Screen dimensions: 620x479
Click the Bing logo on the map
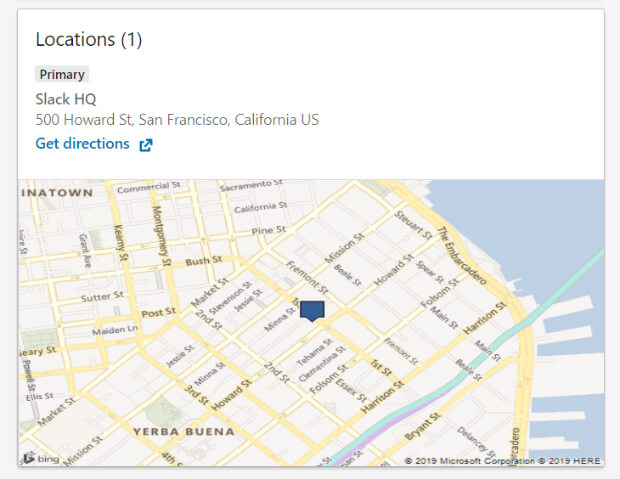(42, 458)
